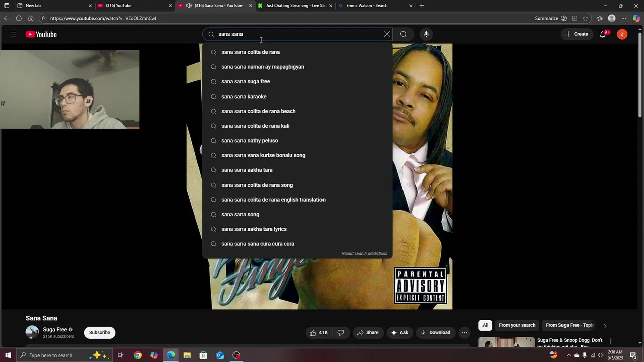Open Suga Free channel avatar
Image resolution: width=644 pixels, height=362 pixels.
[32, 332]
